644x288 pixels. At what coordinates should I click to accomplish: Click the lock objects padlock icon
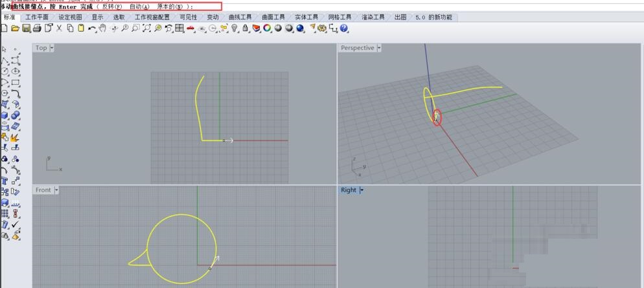pos(246,28)
